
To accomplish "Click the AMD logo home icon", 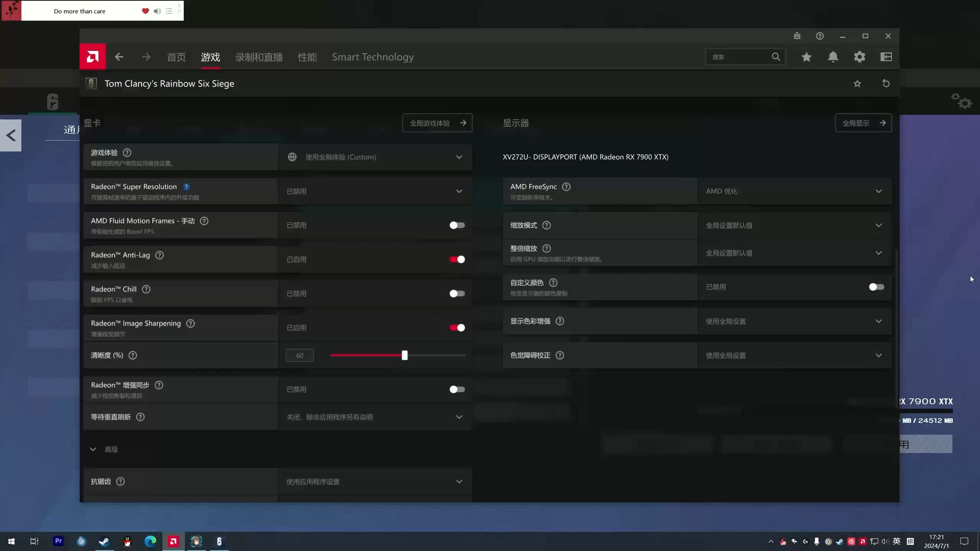I will (x=93, y=57).
